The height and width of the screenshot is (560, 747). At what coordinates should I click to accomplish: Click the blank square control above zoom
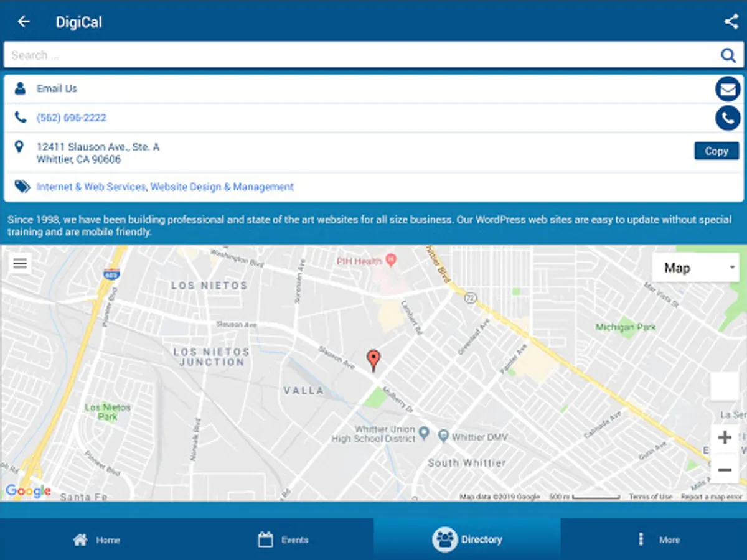click(x=725, y=386)
